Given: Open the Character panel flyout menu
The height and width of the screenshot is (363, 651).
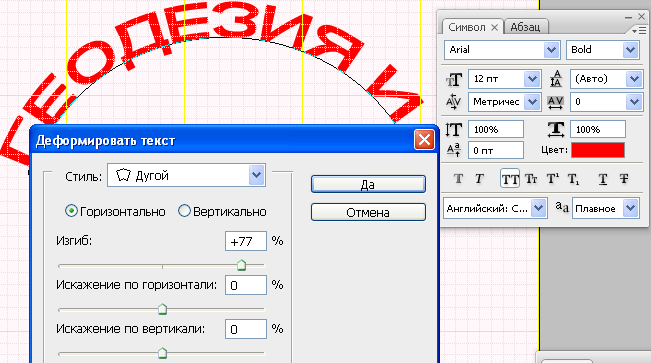Looking at the screenshot, I should click(639, 31).
